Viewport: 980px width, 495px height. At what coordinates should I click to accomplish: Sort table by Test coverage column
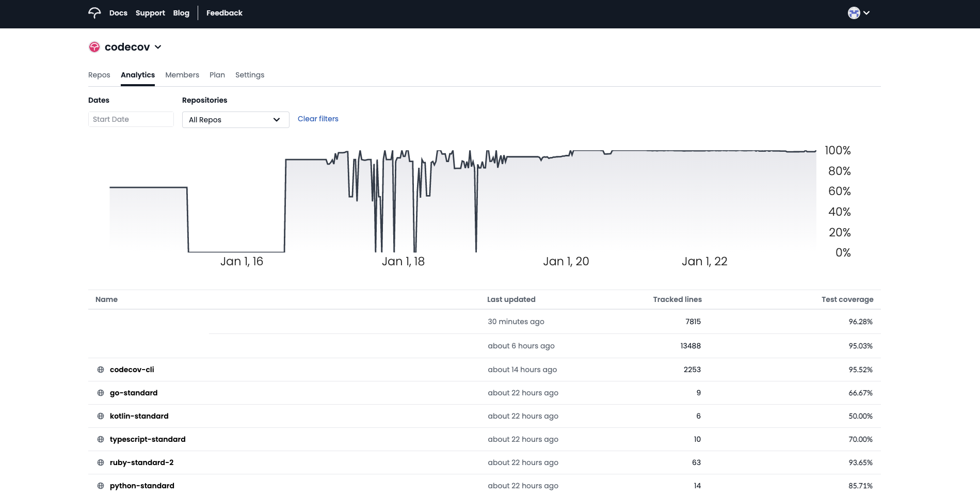847,299
